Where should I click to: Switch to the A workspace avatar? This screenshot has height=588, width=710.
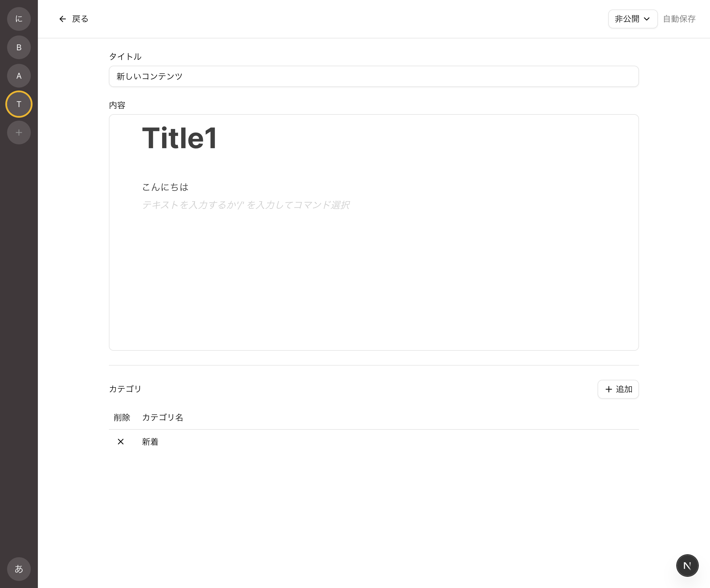point(19,76)
